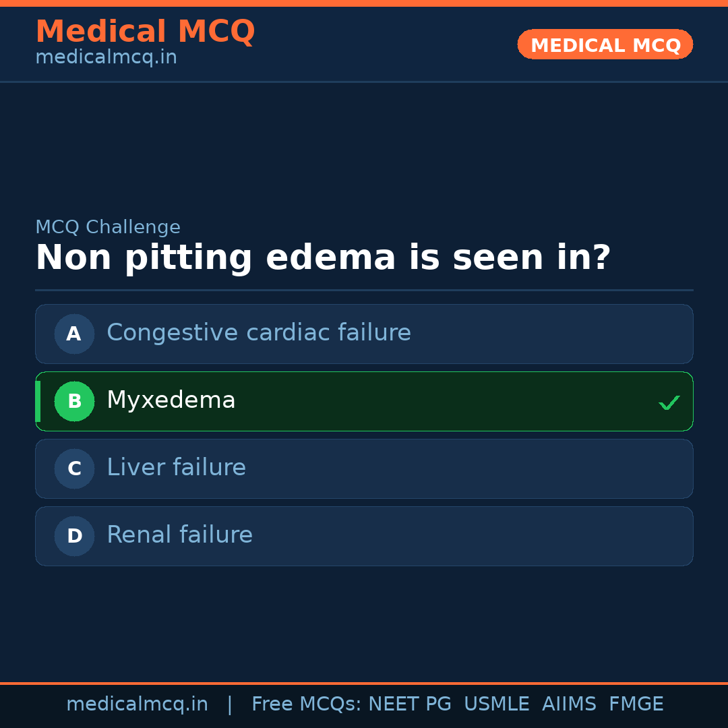Open medicalmcq.in link under the header title
The image size is (728, 728).
click(106, 58)
